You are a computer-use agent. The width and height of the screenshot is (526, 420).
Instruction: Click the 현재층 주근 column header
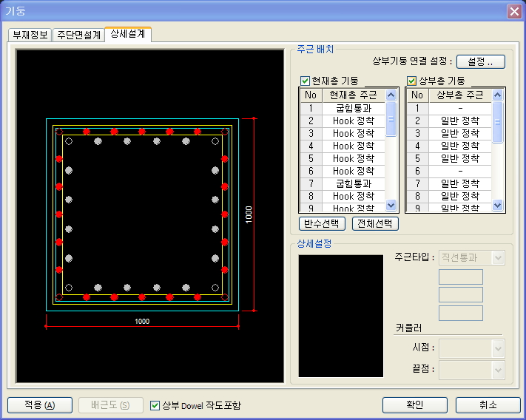point(354,95)
